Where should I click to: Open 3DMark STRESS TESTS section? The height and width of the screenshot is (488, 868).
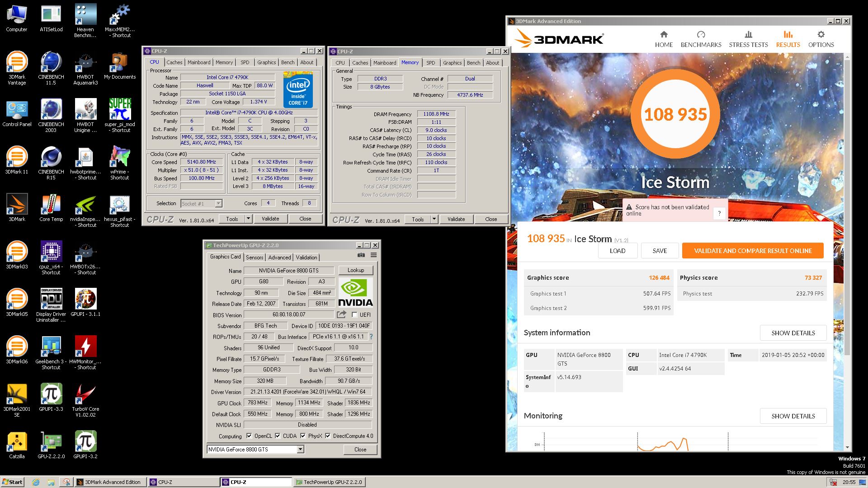coord(748,39)
